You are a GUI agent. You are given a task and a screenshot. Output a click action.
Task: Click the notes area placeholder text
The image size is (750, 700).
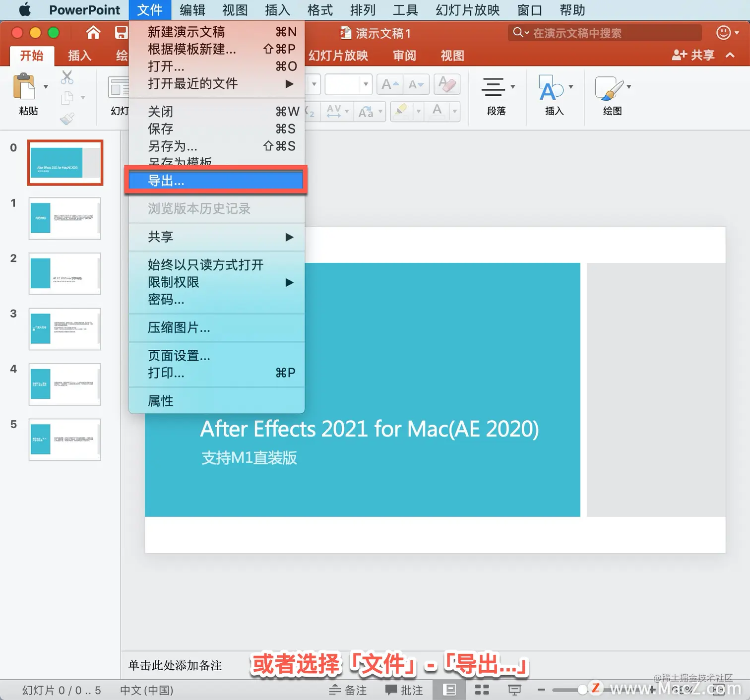click(x=175, y=665)
